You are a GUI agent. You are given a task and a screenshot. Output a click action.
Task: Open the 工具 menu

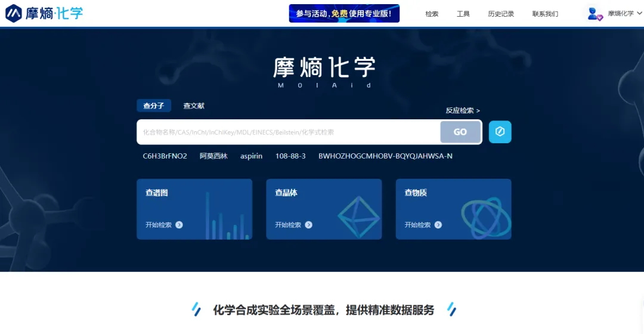463,14
